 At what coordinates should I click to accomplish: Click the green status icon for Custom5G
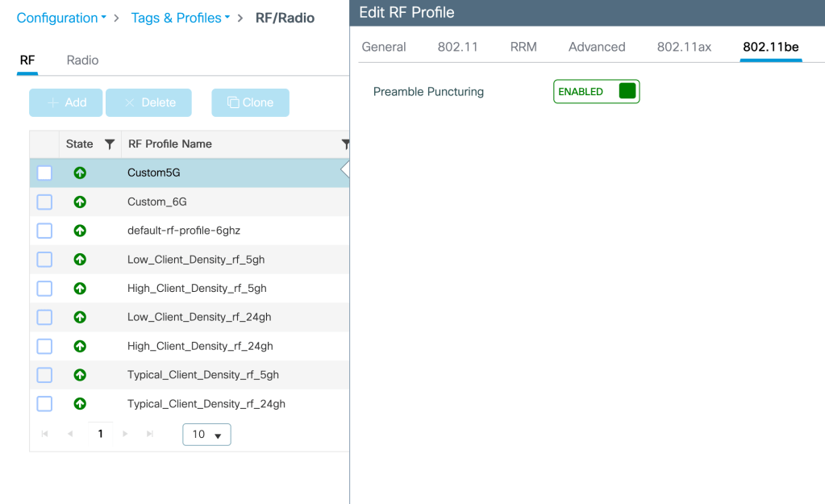(80, 173)
